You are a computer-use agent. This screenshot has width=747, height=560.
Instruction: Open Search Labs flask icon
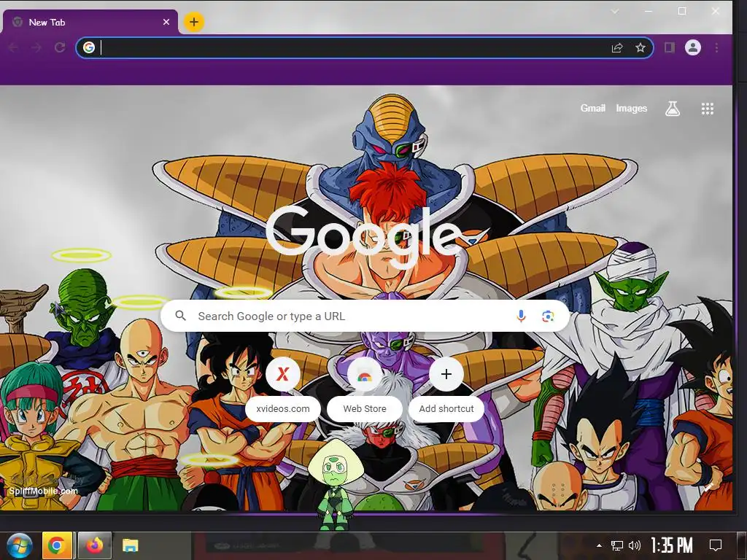pyautogui.click(x=672, y=109)
